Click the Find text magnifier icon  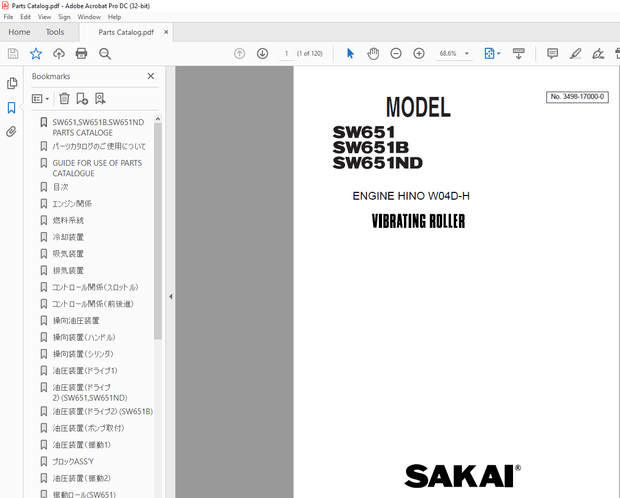105,54
